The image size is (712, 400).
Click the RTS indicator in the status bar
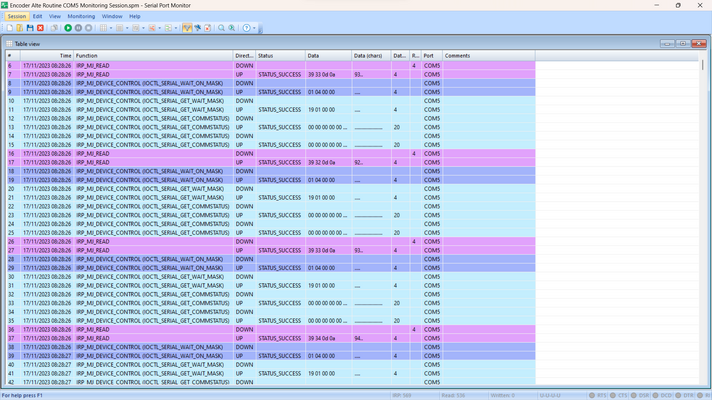coord(597,395)
